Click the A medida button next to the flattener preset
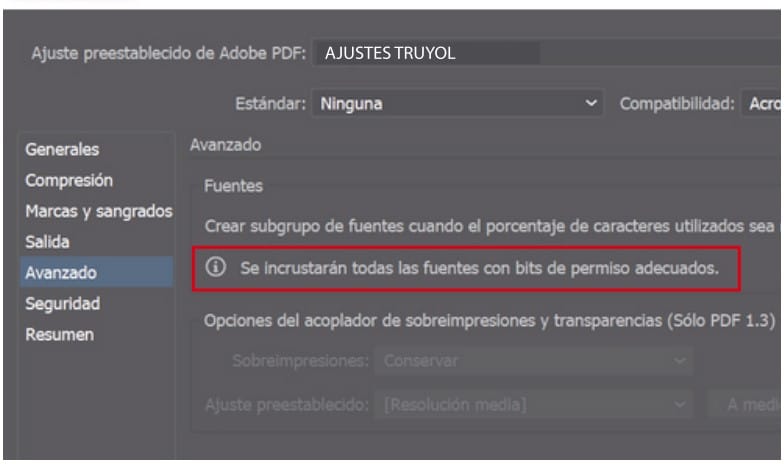Image resolution: width=784 pixels, height=464 pixels. (x=745, y=405)
